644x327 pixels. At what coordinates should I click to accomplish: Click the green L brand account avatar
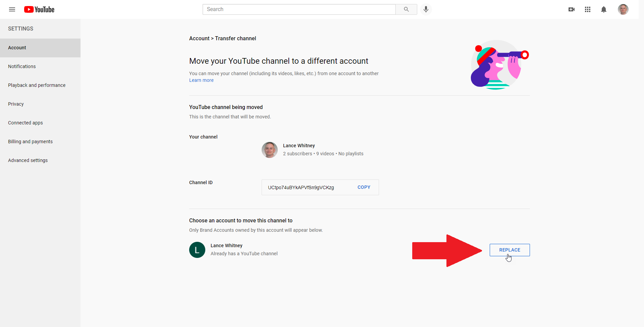point(197,250)
